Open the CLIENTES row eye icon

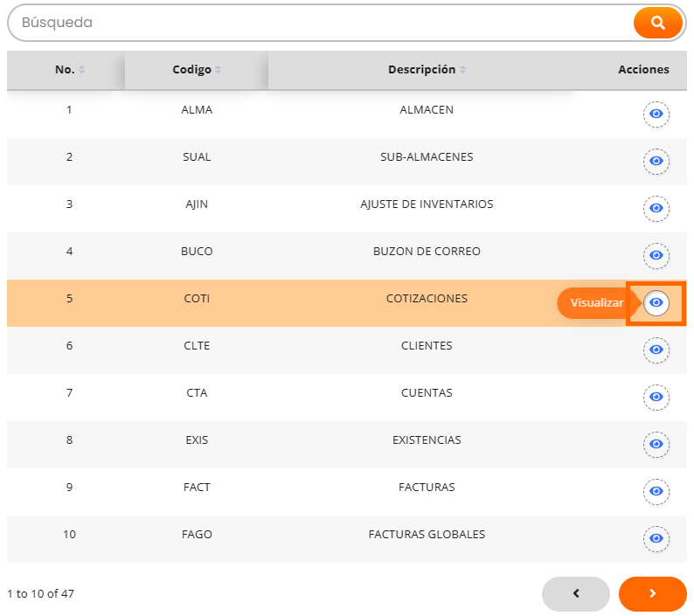point(656,350)
